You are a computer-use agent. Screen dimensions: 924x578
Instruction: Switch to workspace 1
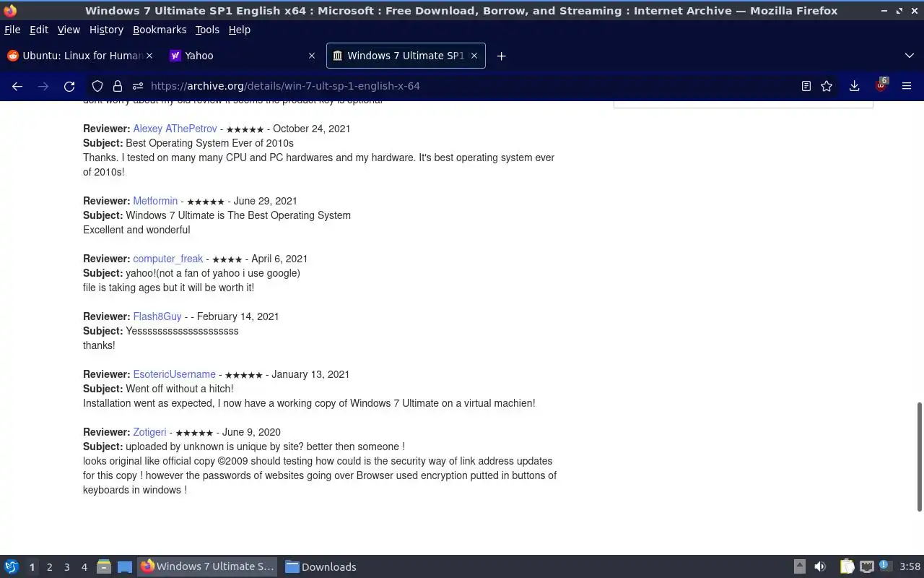(32, 567)
